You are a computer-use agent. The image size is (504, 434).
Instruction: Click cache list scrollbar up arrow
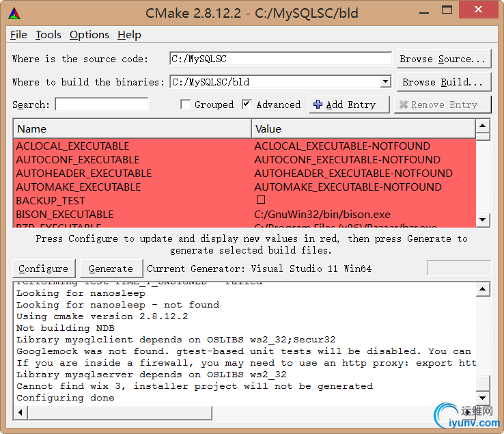(x=482, y=126)
